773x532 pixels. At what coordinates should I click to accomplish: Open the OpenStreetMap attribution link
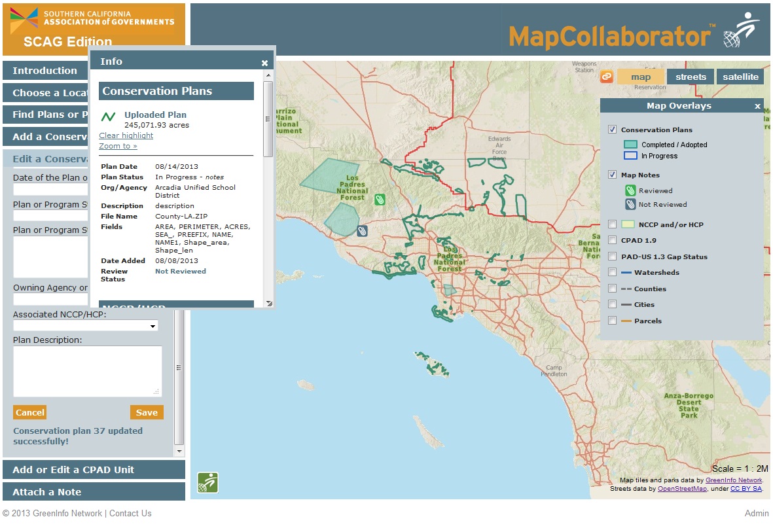(x=682, y=489)
